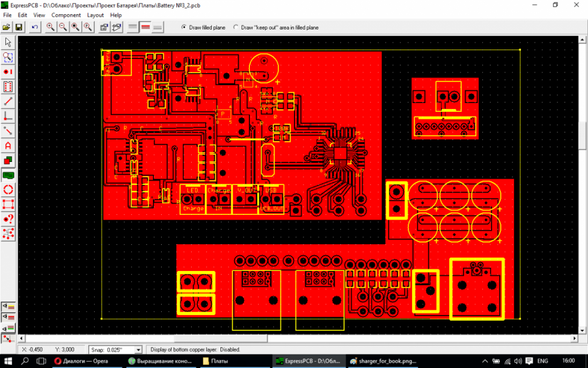The image size is (588, 368).
Task: Open the Layout menu
Action: click(x=95, y=15)
